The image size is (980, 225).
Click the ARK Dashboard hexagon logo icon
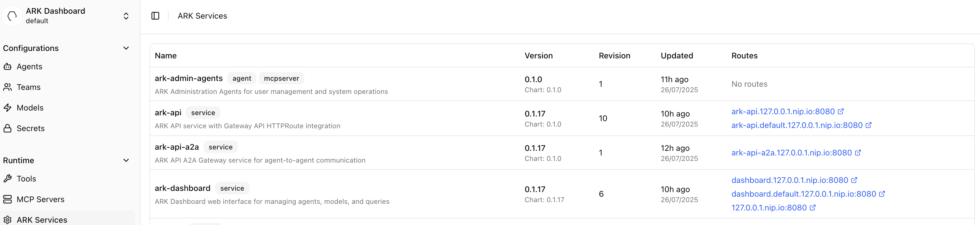coord(11,15)
